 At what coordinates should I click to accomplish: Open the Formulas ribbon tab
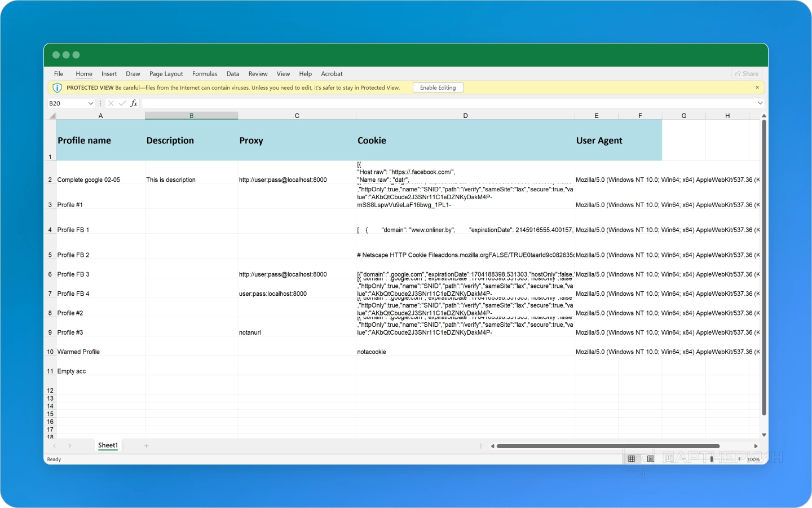[x=205, y=74]
